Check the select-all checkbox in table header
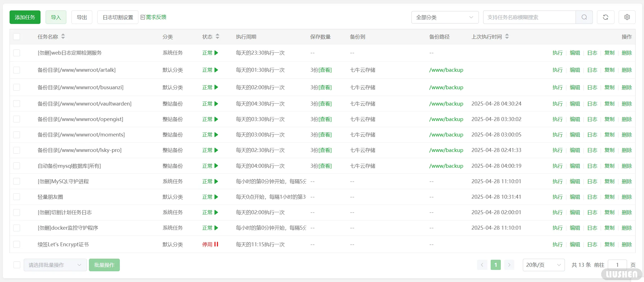The width and height of the screenshot is (644, 282). pyautogui.click(x=17, y=36)
